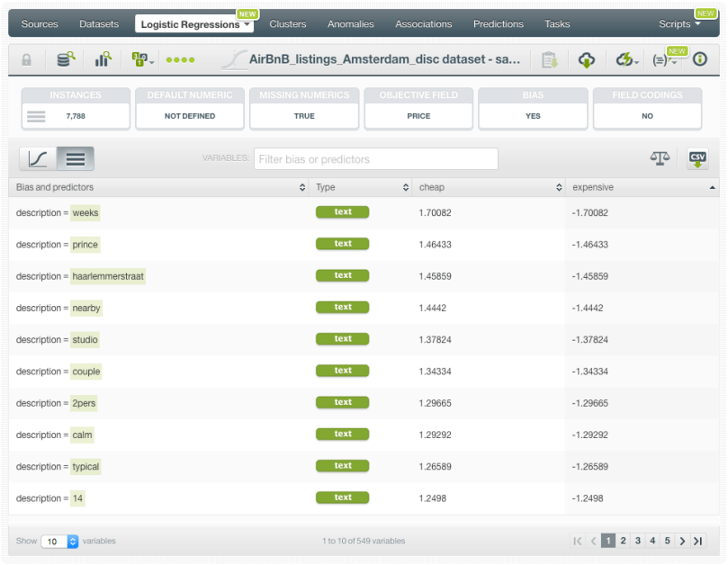Image resolution: width=728 pixels, height=565 pixels.
Task: Switch to the chart view toggle
Action: [38, 159]
